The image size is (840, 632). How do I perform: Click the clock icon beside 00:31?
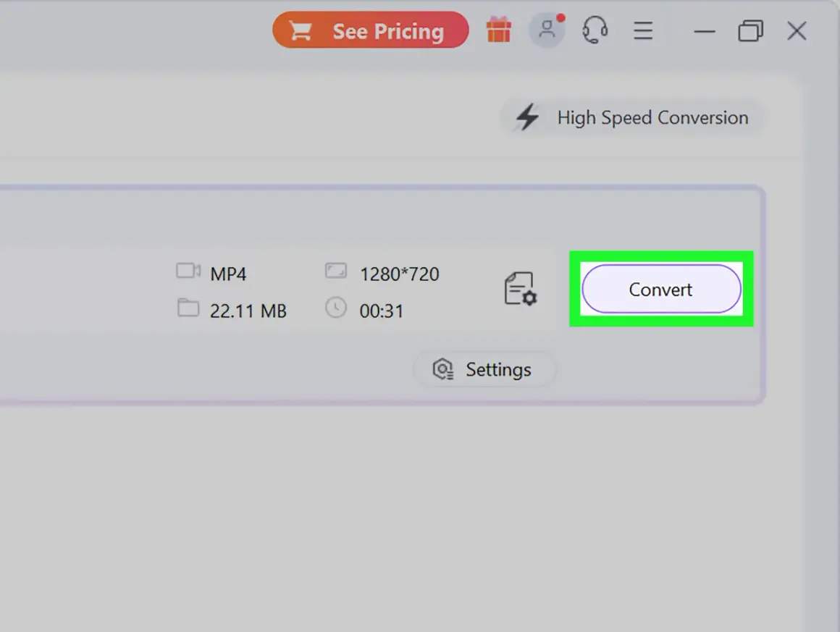(x=336, y=308)
